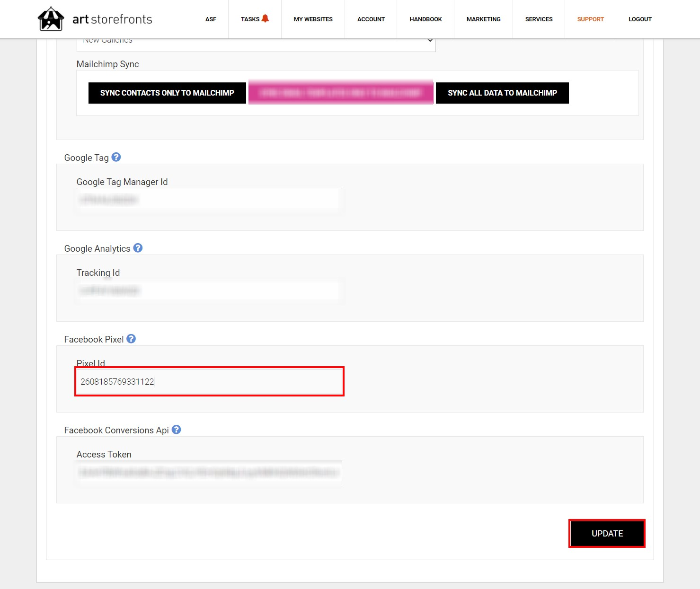Click the Logout link

(x=640, y=19)
